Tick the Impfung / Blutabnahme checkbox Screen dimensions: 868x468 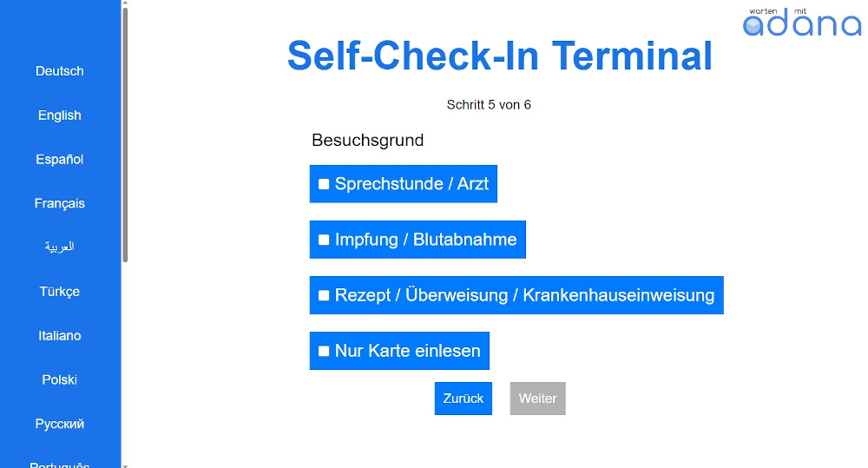[324, 240]
